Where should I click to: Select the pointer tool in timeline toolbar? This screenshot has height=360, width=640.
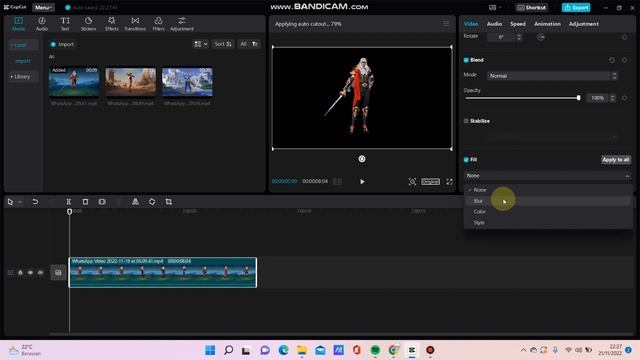pyautogui.click(x=10, y=202)
